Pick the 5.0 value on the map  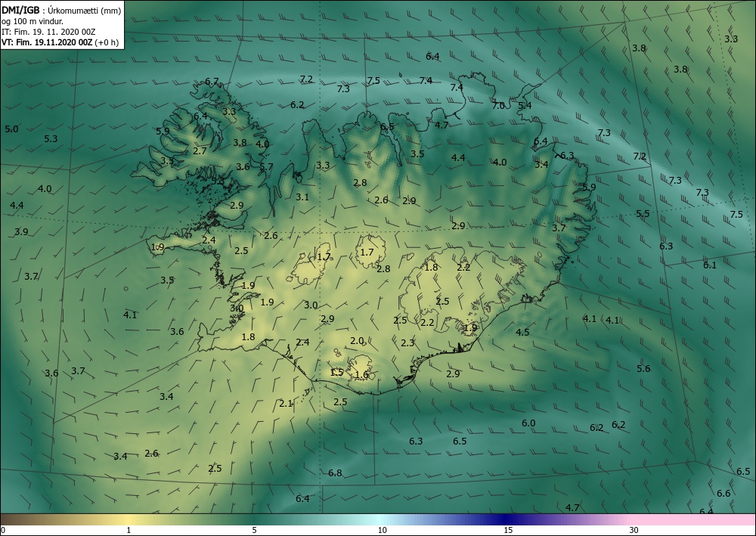[11, 129]
